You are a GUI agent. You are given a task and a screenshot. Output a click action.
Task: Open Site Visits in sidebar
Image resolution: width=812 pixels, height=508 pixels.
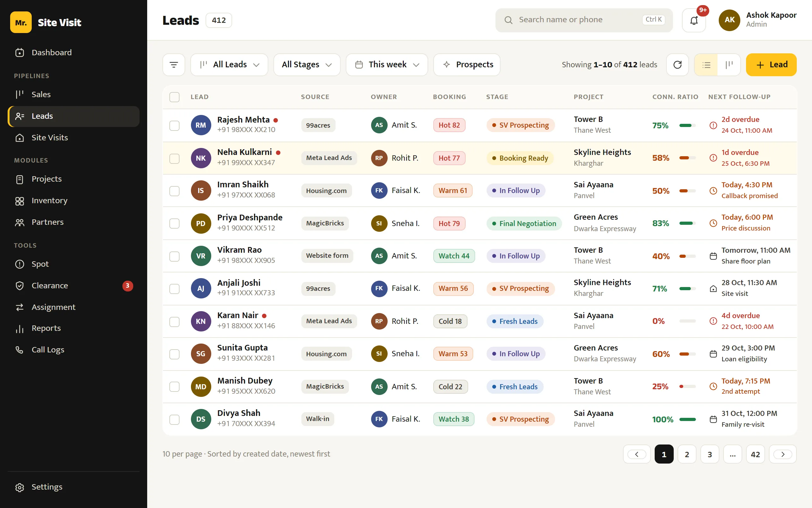click(74, 137)
